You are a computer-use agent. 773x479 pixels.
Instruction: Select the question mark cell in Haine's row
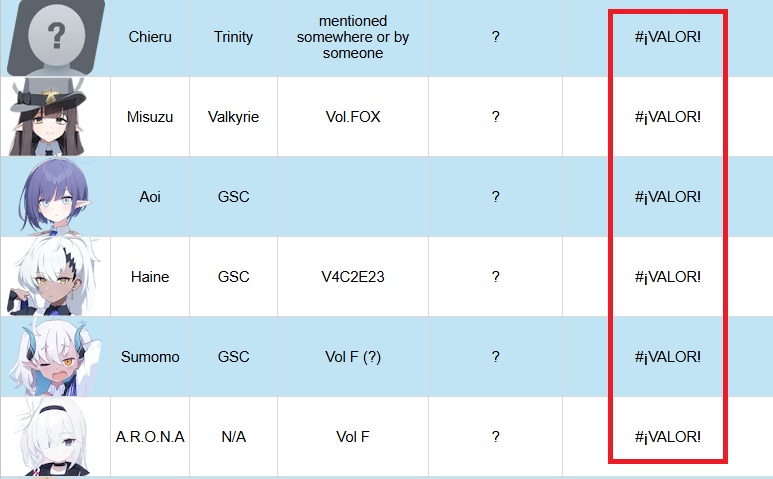click(495, 276)
